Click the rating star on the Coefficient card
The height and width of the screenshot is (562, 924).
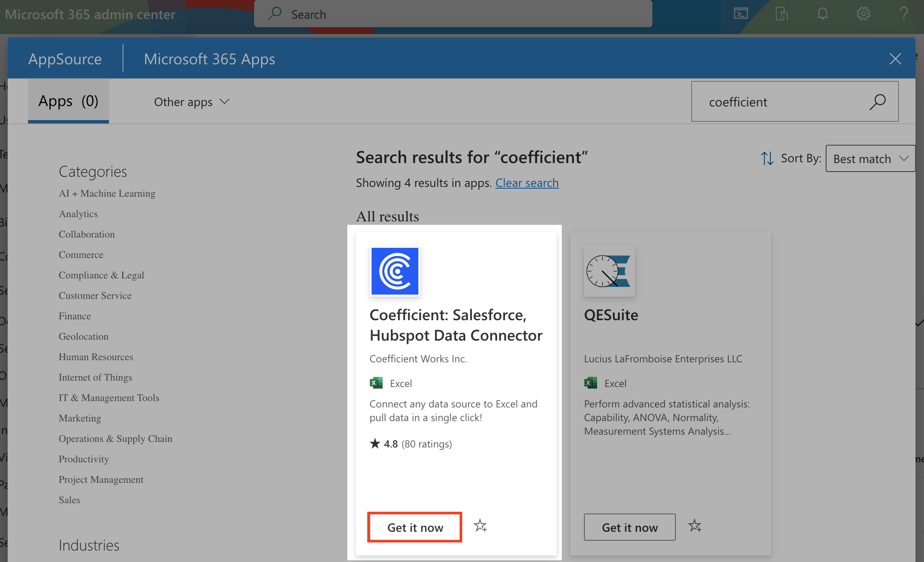(375, 444)
